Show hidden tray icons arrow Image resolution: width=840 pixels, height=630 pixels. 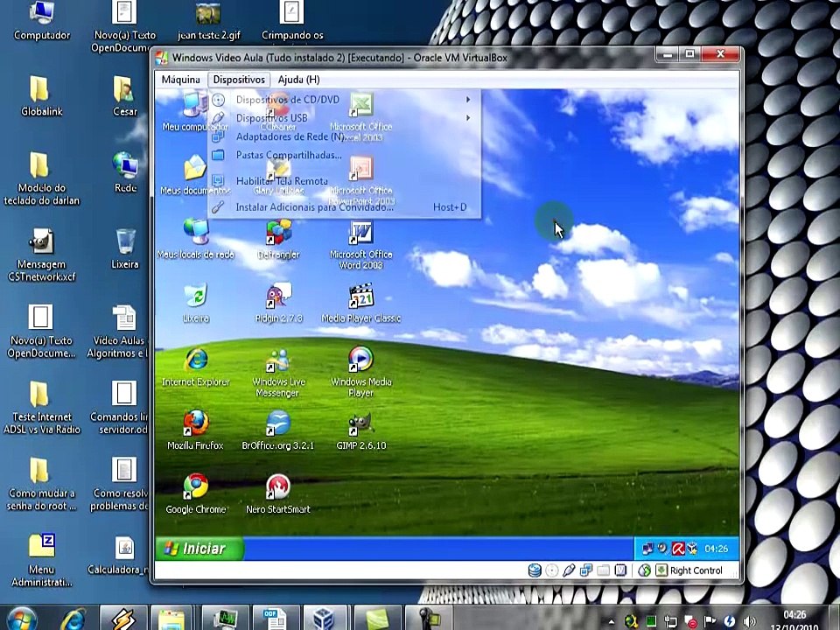[x=612, y=622]
